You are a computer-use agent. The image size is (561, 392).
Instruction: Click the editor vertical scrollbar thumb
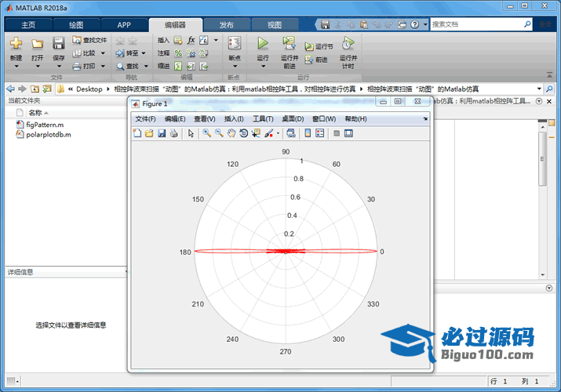[x=542, y=158]
